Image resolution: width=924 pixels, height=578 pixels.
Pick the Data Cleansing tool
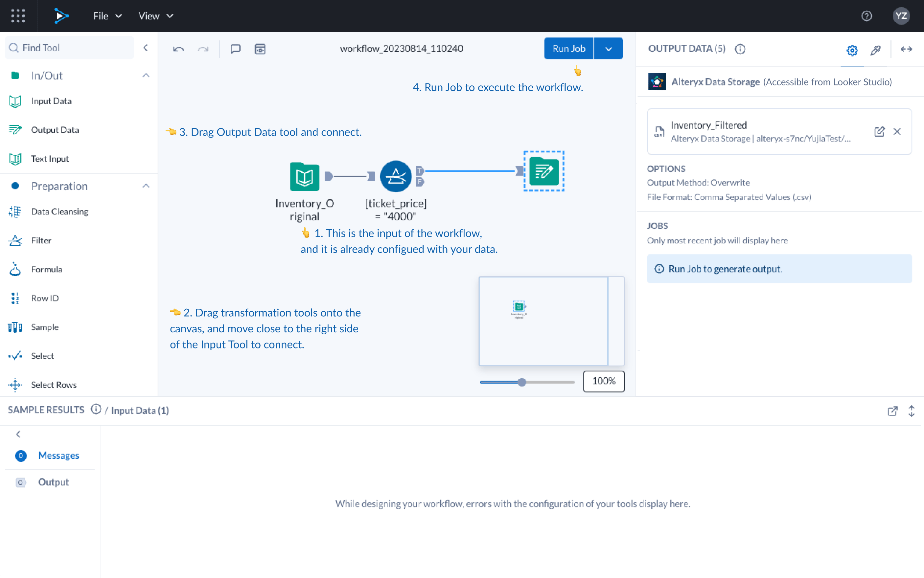coord(59,211)
